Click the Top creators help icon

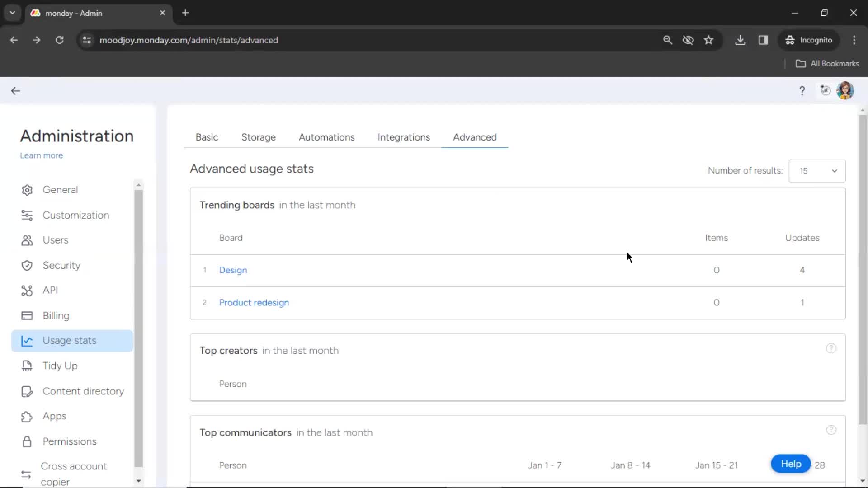pyautogui.click(x=830, y=348)
